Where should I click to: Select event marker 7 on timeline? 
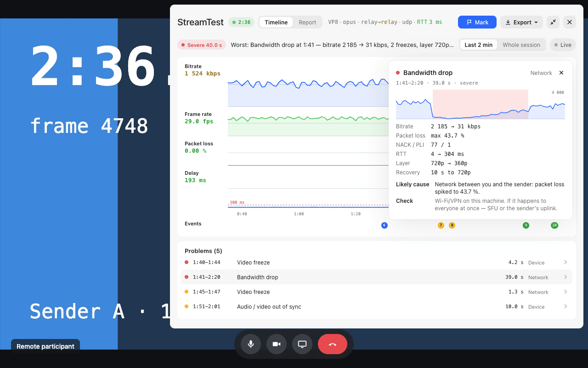click(441, 225)
